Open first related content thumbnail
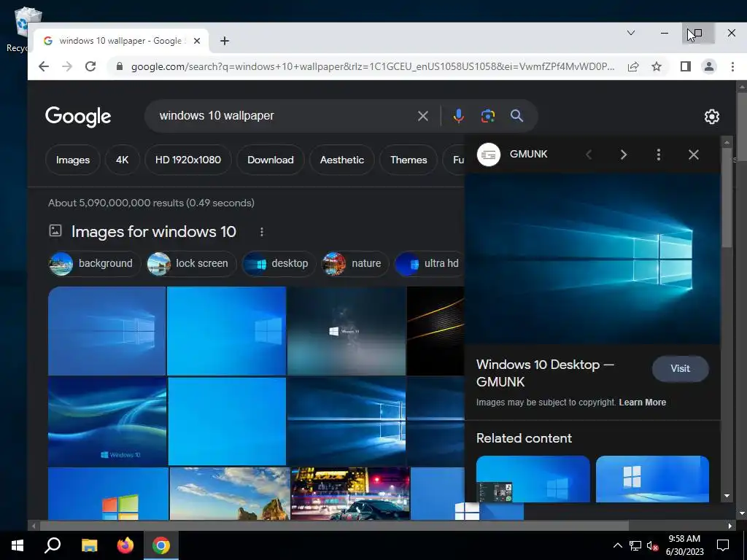 pyautogui.click(x=533, y=479)
